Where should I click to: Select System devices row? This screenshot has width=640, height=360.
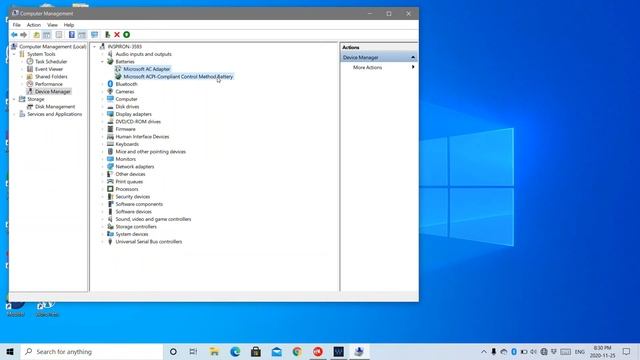(132, 234)
